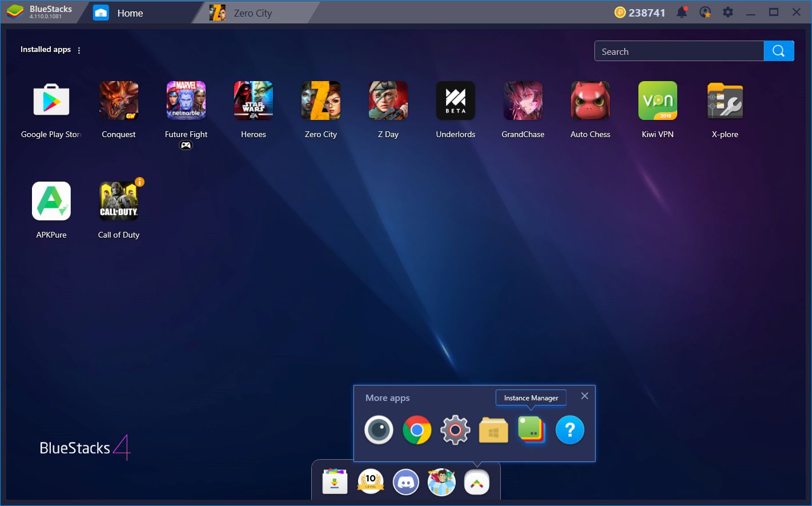Click the Installed apps heading
Screen dimensions: 812x506
point(46,50)
